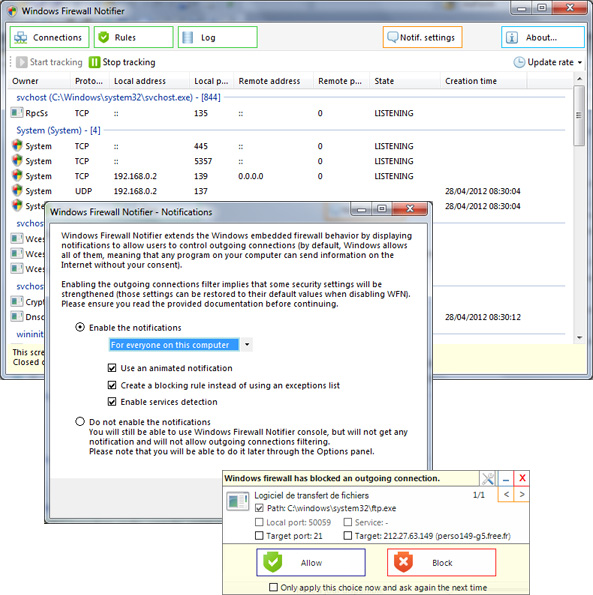Open notification popup settings tools icon
The height and width of the screenshot is (595, 593).
[488, 479]
